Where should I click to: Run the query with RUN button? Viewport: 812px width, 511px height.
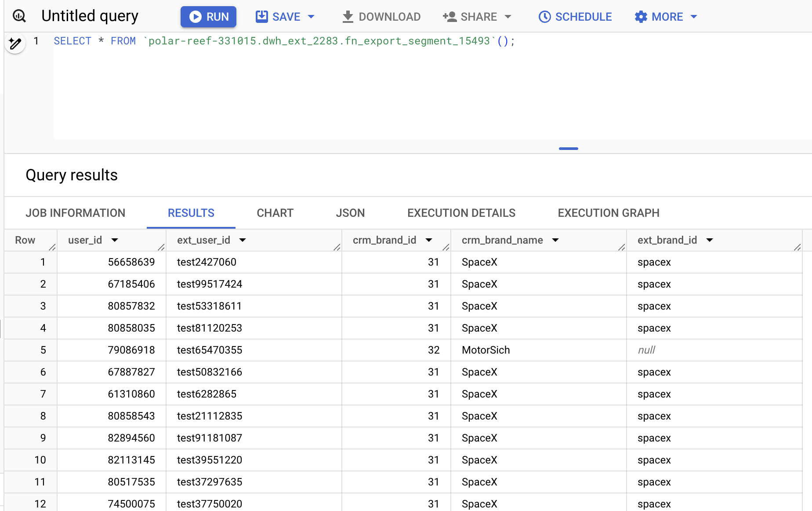click(208, 17)
